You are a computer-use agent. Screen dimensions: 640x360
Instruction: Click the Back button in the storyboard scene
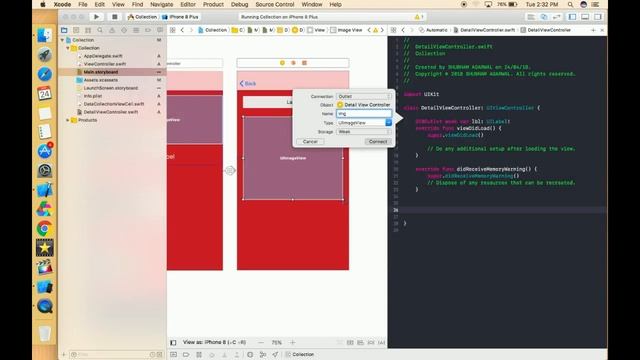(x=248, y=84)
